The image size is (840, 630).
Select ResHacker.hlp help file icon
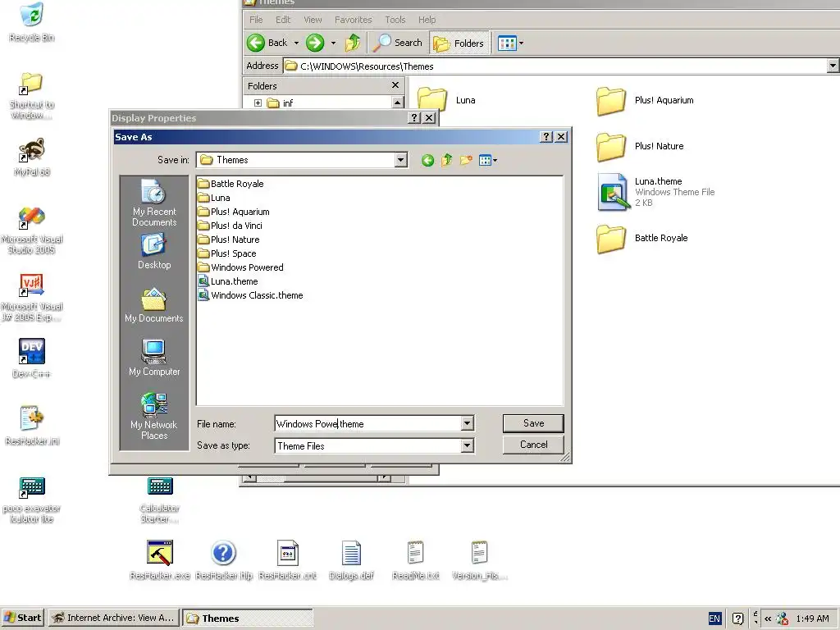tap(223, 559)
